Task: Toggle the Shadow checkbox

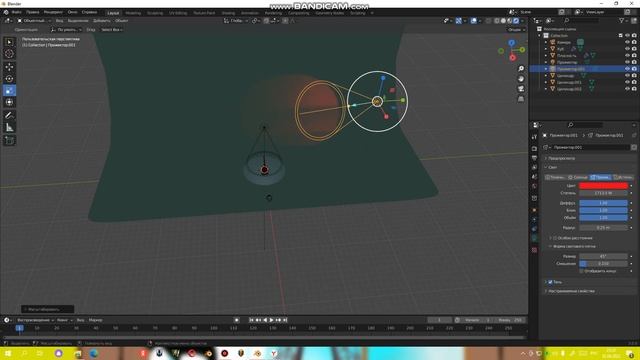Action: pyautogui.click(x=550, y=282)
